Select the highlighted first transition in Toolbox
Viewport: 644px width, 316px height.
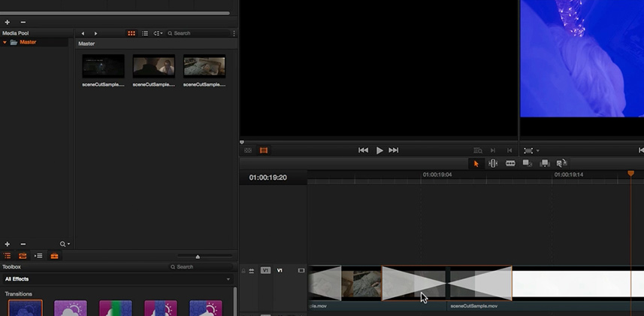(x=26, y=308)
